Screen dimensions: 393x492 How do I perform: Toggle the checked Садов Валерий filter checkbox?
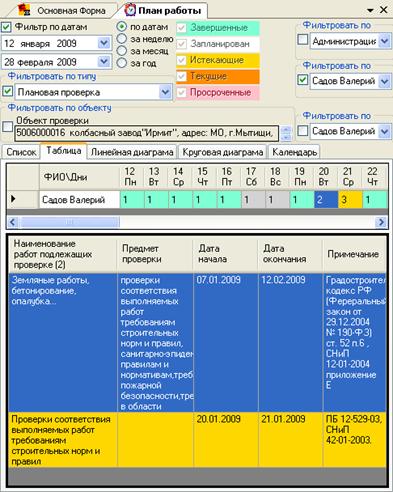pyautogui.click(x=302, y=80)
